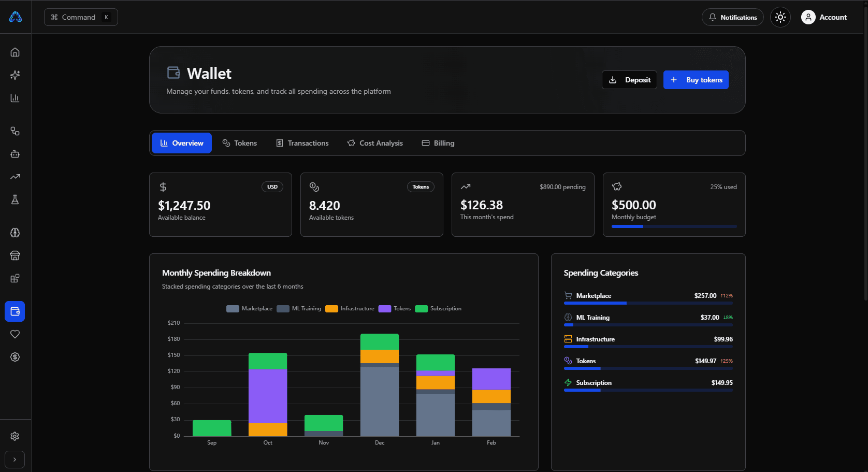The image size is (868, 472).
Task: Open the marketplace store sidebar icon
Action: point(15,255)
